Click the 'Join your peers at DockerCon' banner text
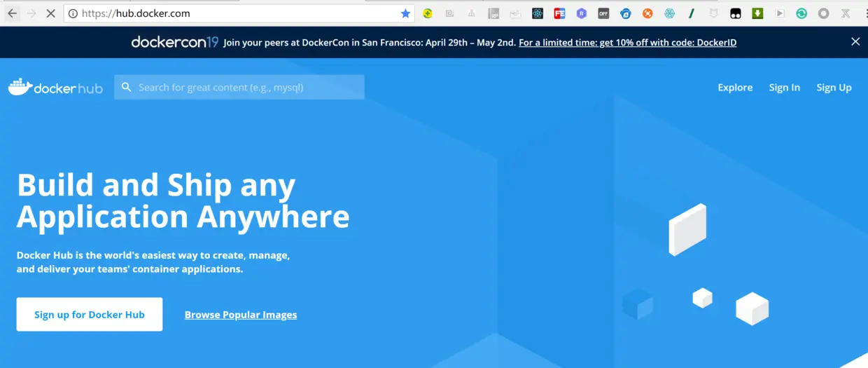This screenshot has height=368, width=868. 370,43
